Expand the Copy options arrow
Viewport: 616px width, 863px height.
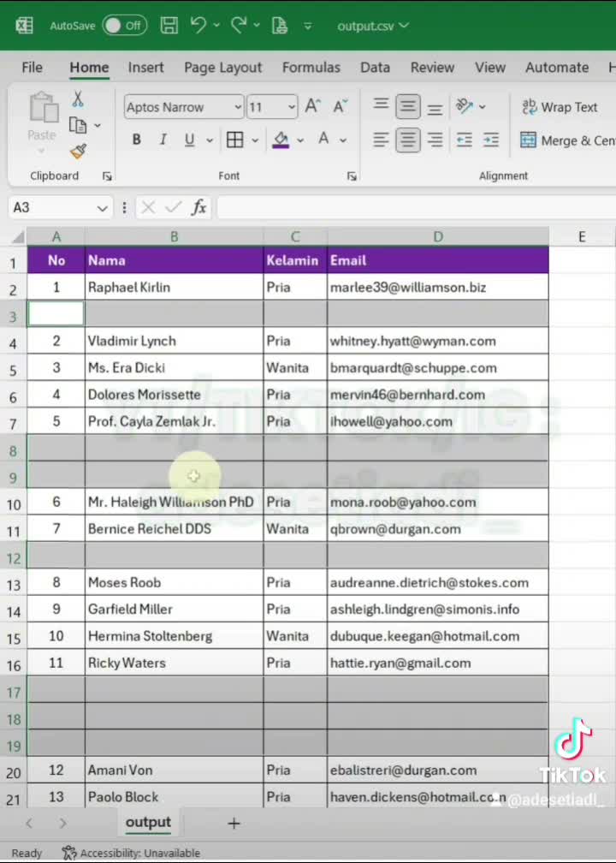[98, 126]
